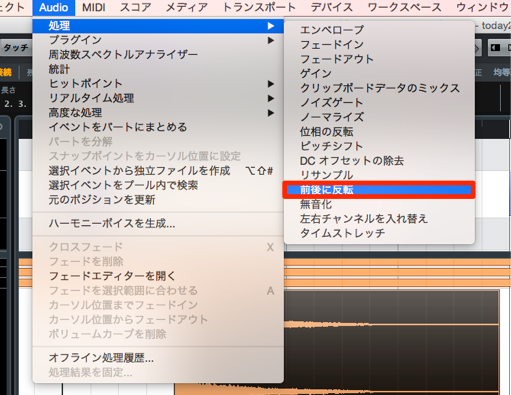This screenshot has height=395, width=511.
Task: Open オフライン処理履歴...
Action: point(158,358)
